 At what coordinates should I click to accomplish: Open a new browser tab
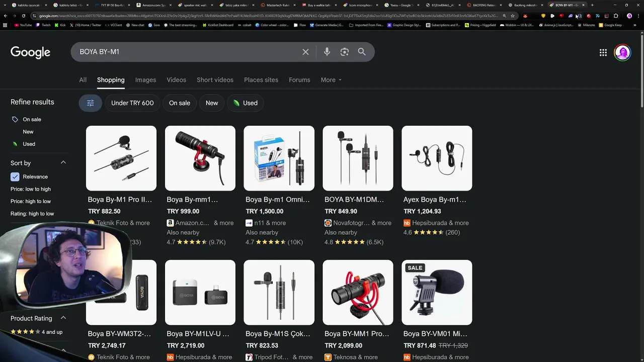tap(592, 5)
